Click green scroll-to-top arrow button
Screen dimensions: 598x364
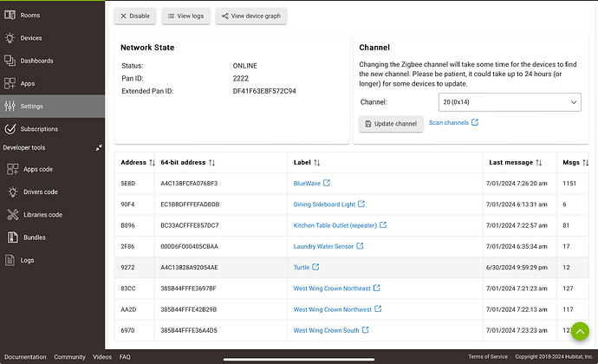click(x=580, y=332)
